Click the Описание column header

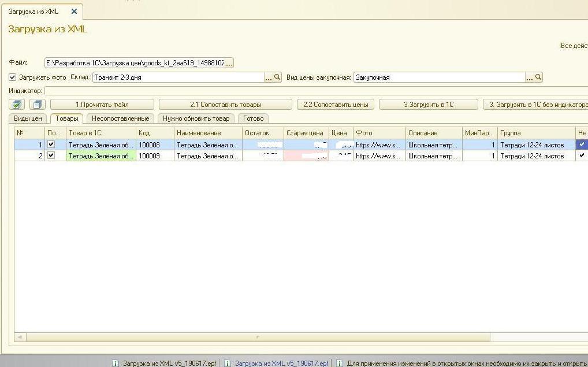434,133
